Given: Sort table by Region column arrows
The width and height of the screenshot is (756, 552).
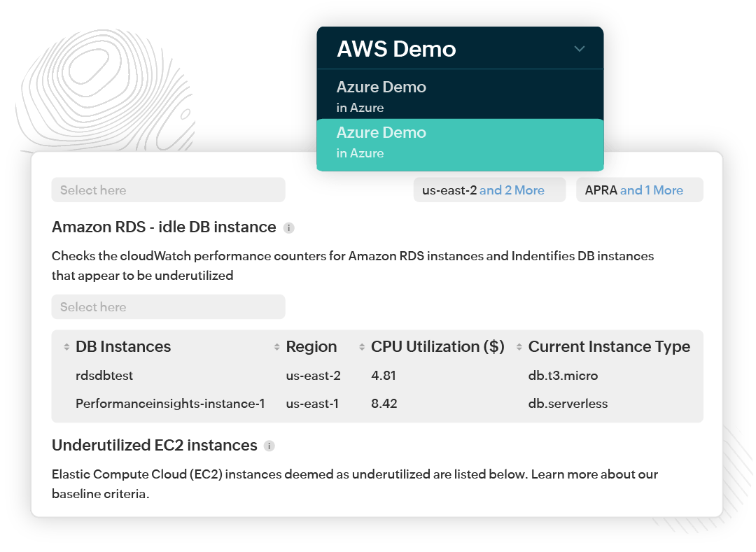Looking at the screenshot, I should click(278, 347).
